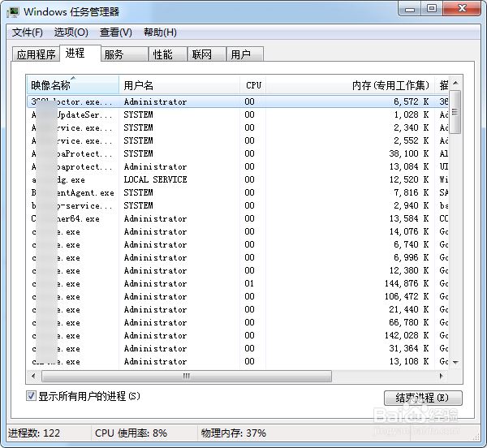Select process row with 6,572 K memory
Image resolution: width=487 pixels, height=448 pixels.
coord(238,101)
